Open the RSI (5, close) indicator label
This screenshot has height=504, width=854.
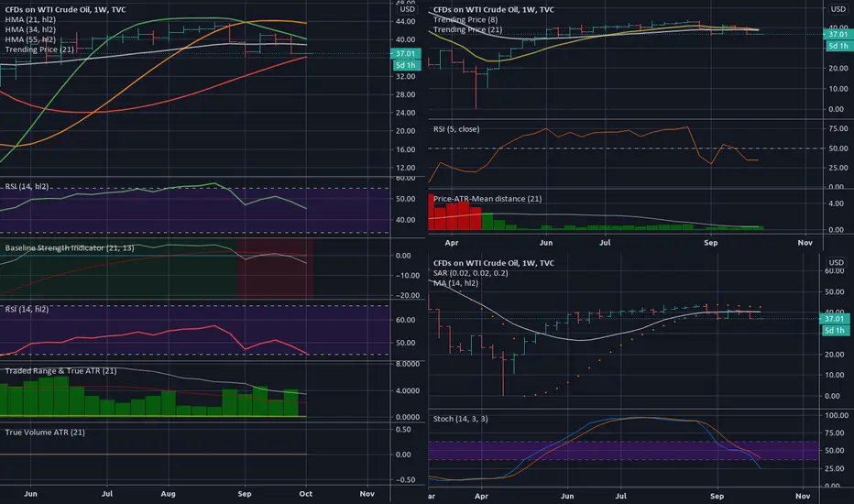[456, 129]
